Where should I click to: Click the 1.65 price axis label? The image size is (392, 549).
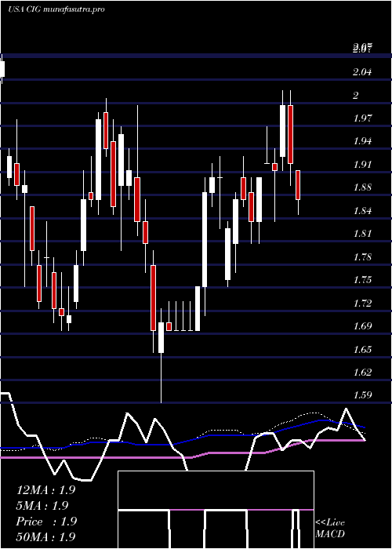click(x=362, y=350)
